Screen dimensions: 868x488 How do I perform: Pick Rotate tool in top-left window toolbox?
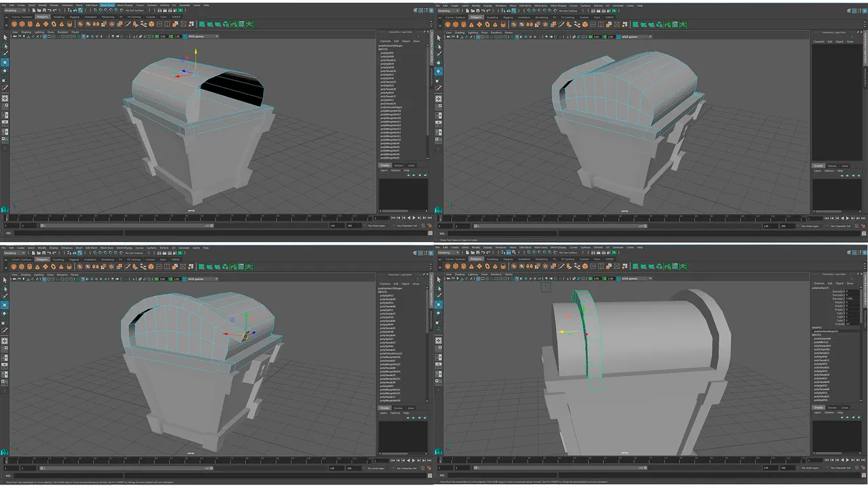5,70
